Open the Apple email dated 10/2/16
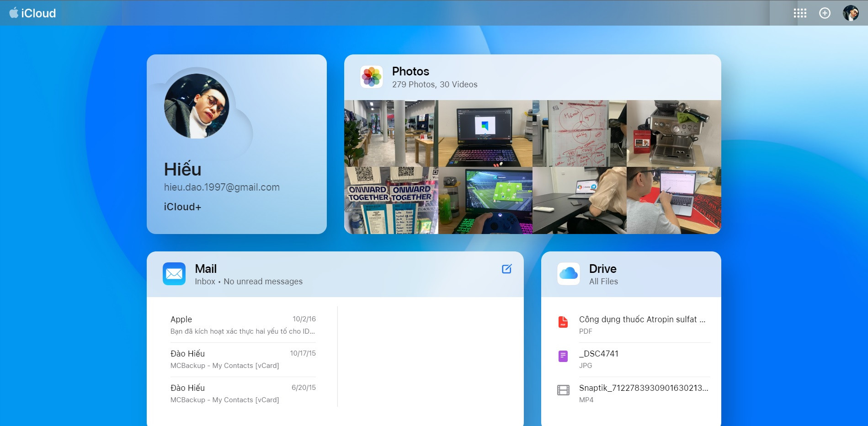Image resolution: width=868 pixels, height=426 pixels. click(x=243, y=325)
